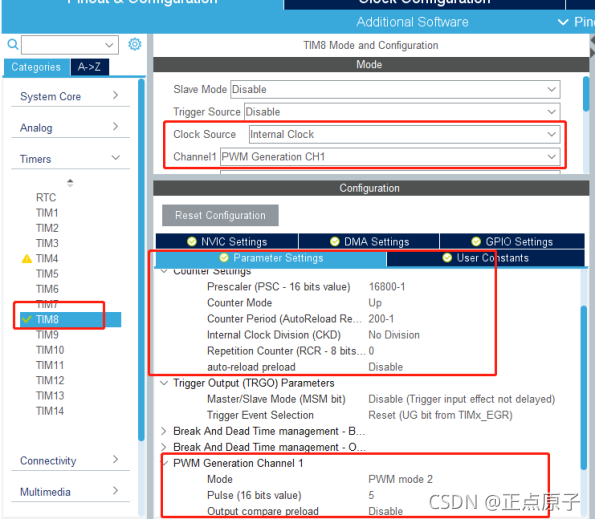Edit Counter Period value 200-1
Viewport: 595px width, 520px height.
(x=381, y=318)
